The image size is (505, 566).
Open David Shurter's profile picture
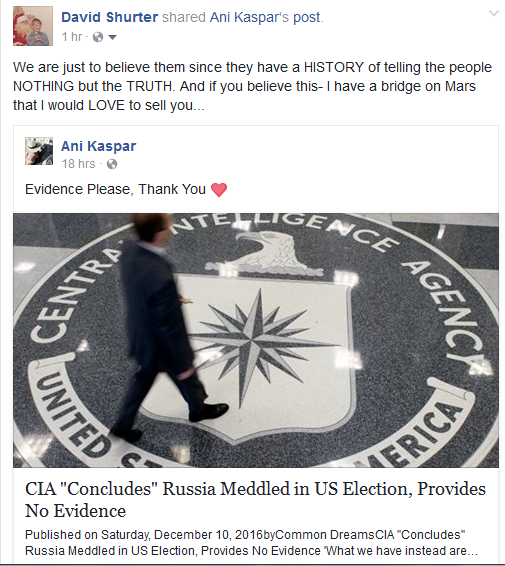coord(33,26)
